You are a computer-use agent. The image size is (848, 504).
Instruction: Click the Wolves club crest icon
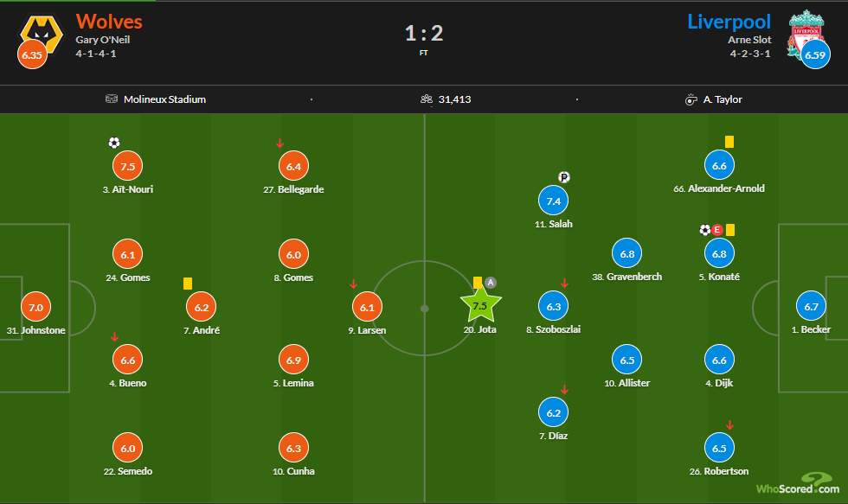click(42, 34)
